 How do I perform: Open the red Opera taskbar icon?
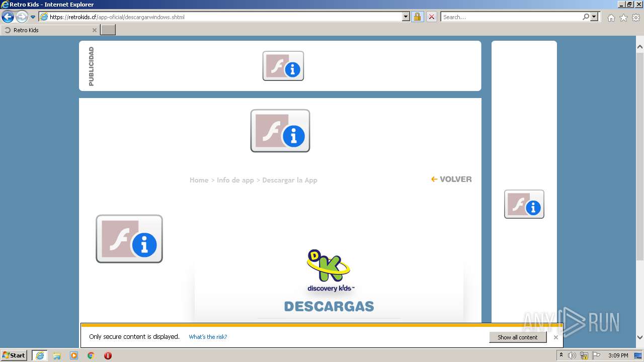[108, 355]
